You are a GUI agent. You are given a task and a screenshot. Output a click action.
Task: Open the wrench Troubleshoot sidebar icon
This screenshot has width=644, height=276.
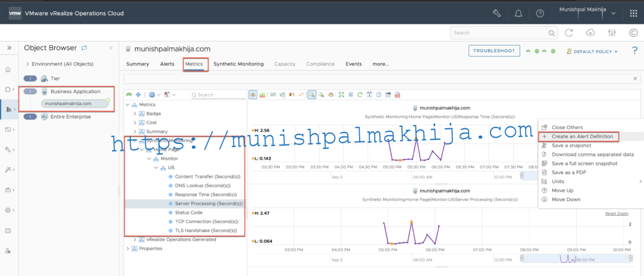8,150
